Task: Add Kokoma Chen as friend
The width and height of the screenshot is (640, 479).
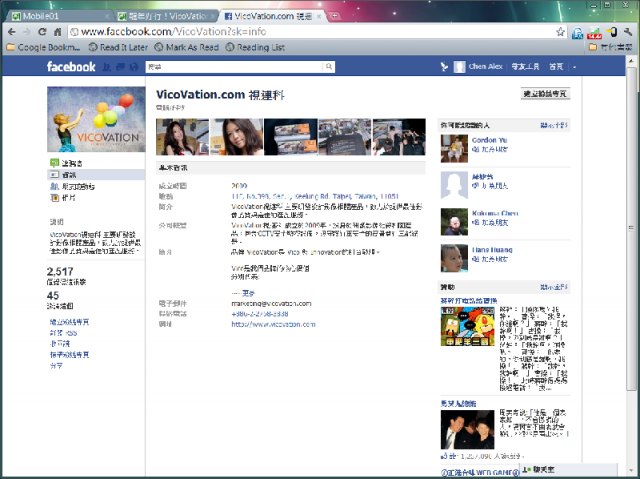Action: click(490, 222)
